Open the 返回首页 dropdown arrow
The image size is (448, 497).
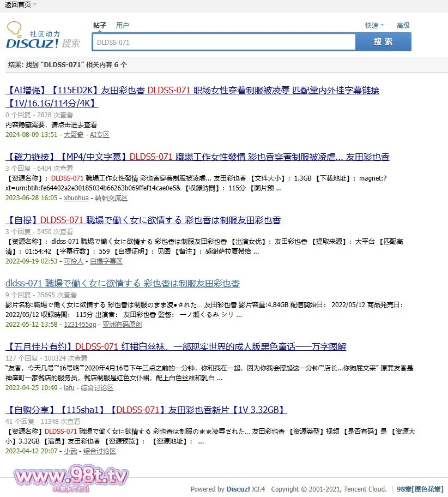(35, 4)
